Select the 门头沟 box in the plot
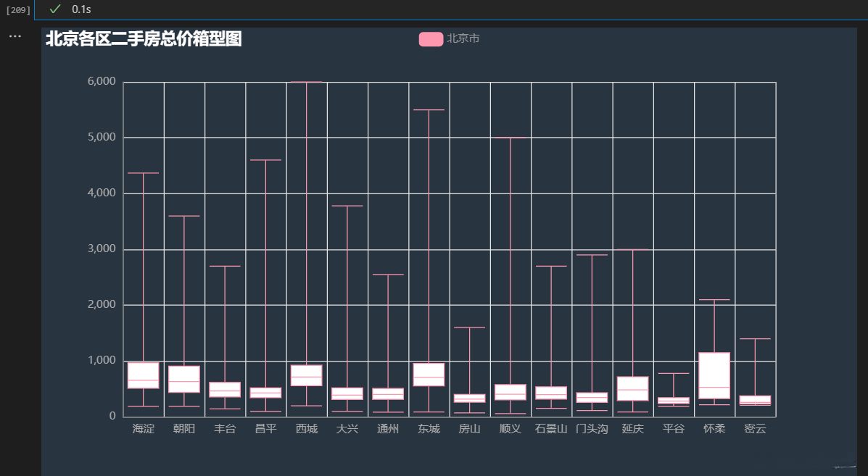The height and width of the screenshot is (476, 868). 592,398
